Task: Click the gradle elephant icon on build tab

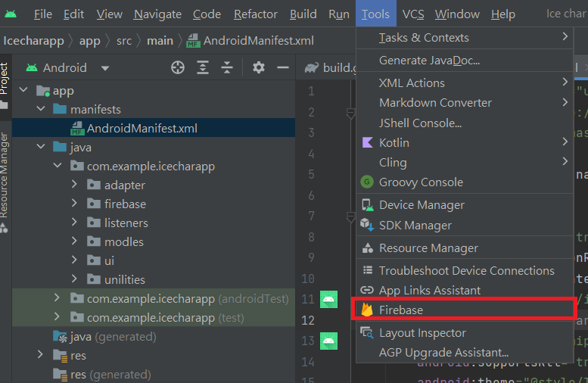Action: 312,68
